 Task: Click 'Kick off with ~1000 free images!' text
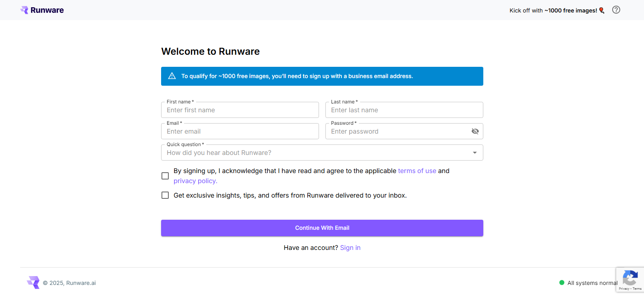pos(553,10)
